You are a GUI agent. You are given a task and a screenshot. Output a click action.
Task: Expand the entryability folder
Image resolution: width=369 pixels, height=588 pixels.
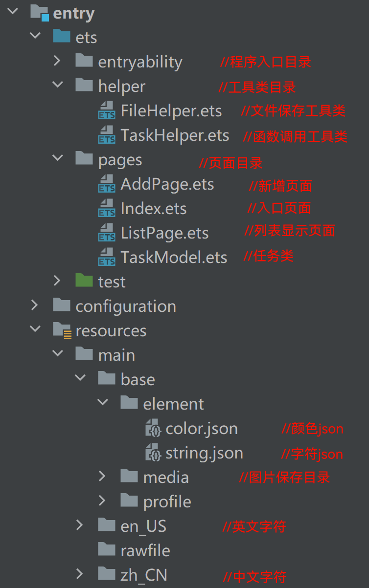click(x=57, y=61)
